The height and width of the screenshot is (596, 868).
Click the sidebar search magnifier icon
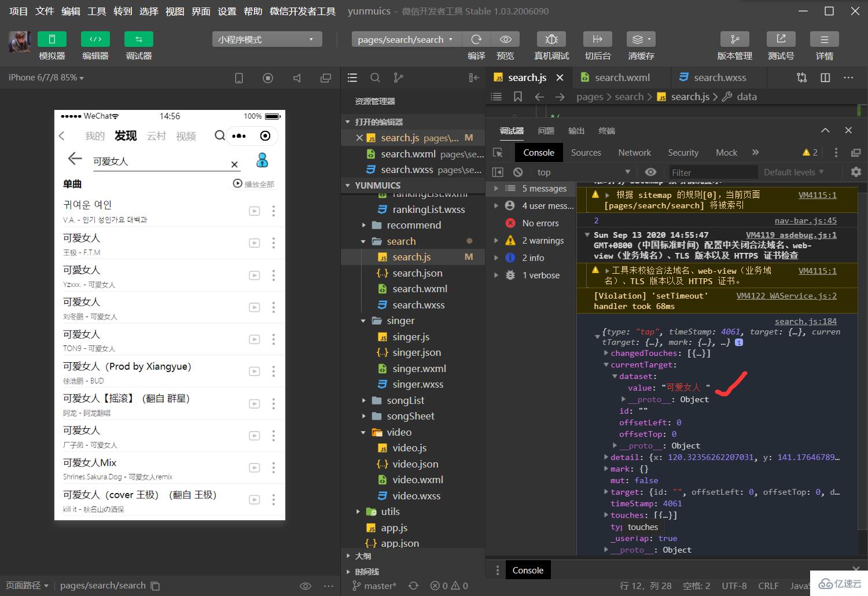375,78
